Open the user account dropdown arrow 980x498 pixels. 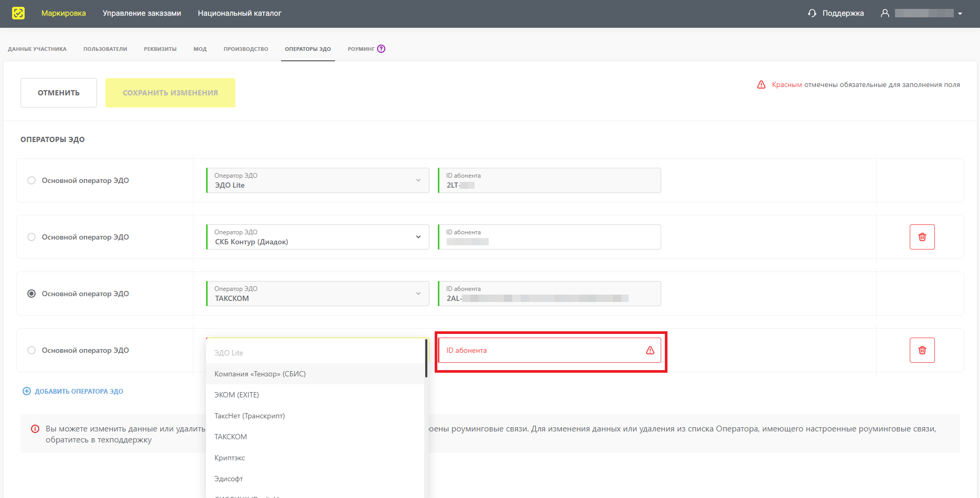pos(960,14)
